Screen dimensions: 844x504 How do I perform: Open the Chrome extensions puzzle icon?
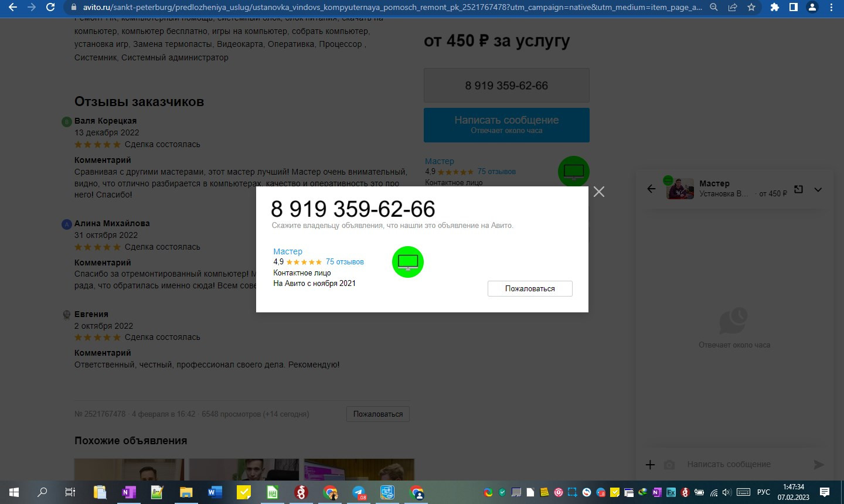pos(775,8)
